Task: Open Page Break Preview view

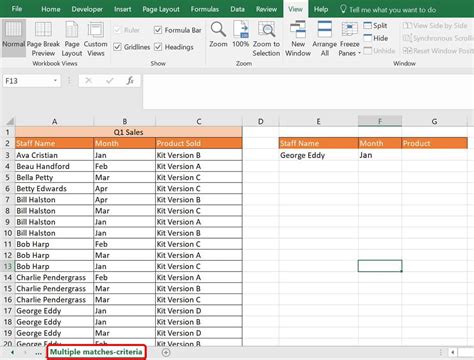Action: [43, 38]
